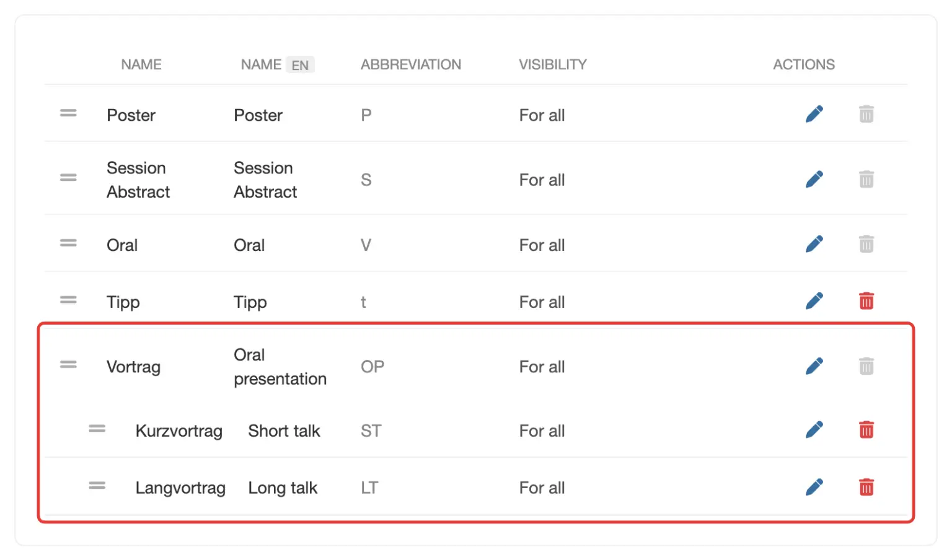Edit the Session Abstract row with pencil

click(814, 180)
